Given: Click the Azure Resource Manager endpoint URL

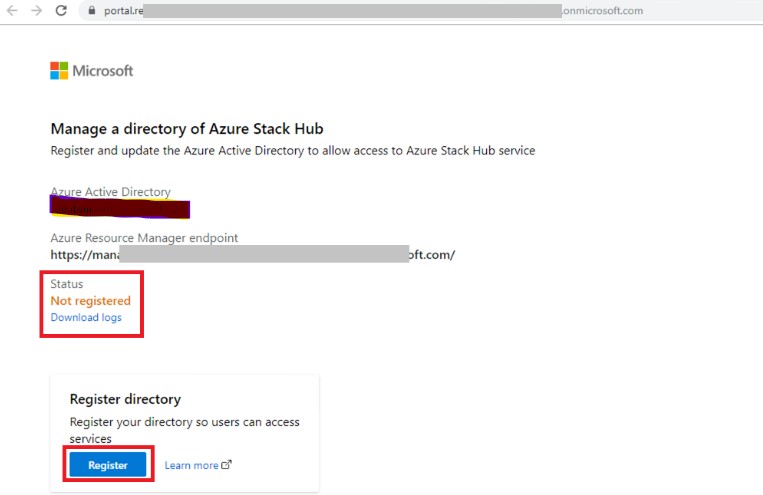Looking at the screenshot, I should 252,254.
